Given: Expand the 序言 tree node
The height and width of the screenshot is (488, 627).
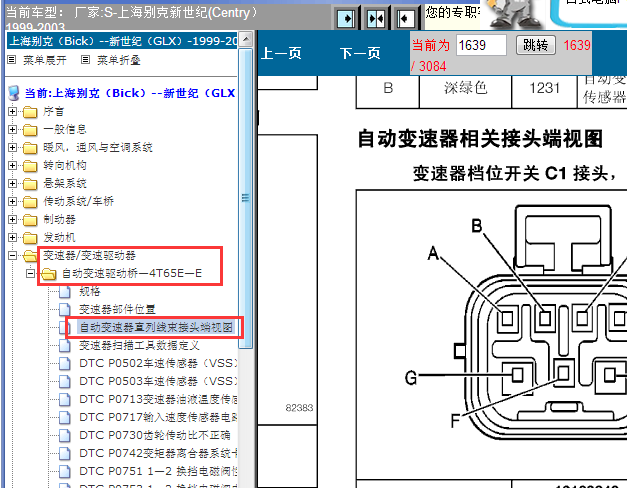Looking at the screenshot, I should pyautogui.click(x=12, y=112).
